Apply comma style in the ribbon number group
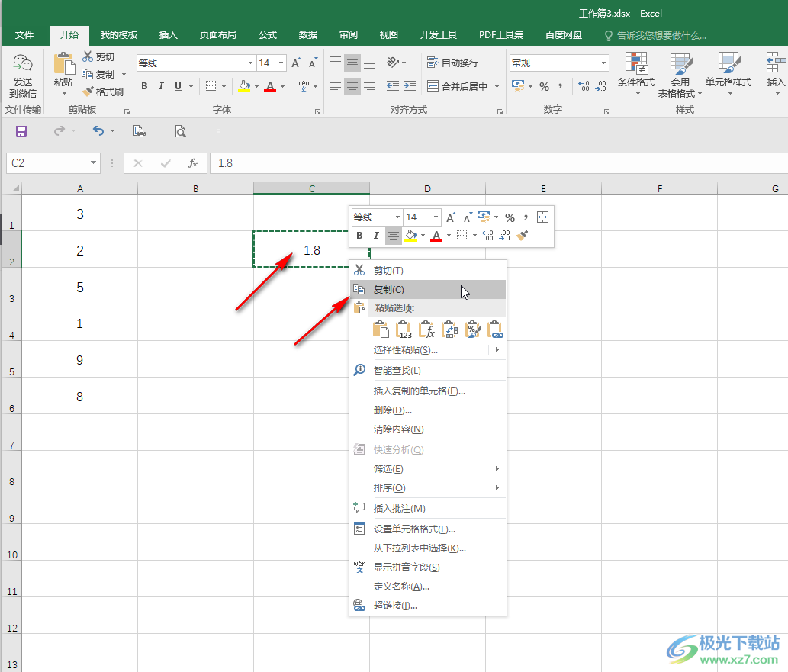The width and height of the screenshot is (788, 672). pyautogui.click(x=560, y=86)
